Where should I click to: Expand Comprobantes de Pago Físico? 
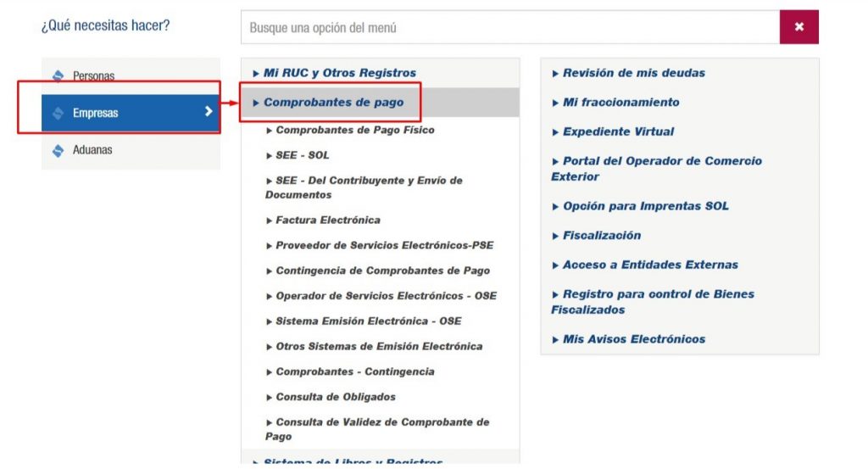click(350, 130)
